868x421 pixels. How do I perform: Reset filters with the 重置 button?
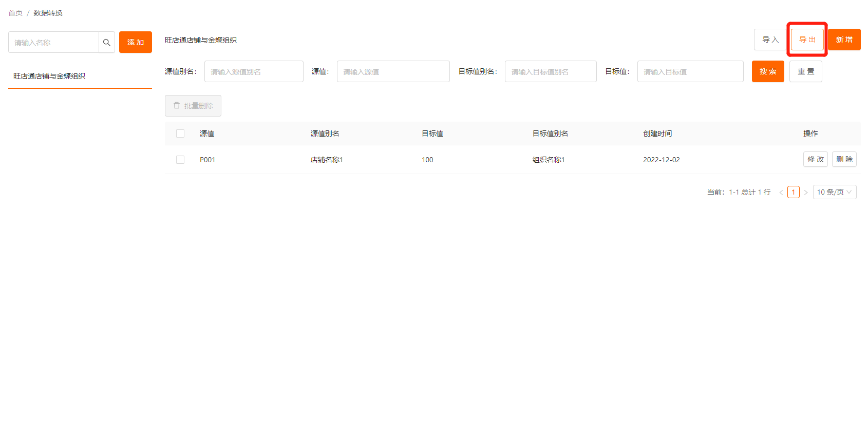click(805, 71)
